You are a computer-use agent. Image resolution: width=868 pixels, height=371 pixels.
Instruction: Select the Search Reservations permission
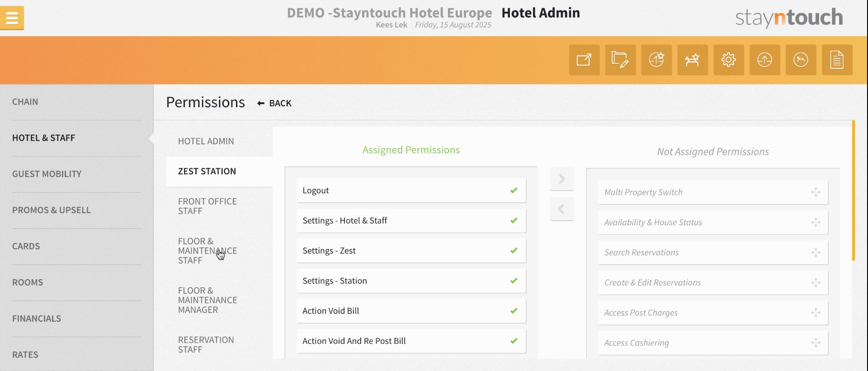click(x=713, y=252)
